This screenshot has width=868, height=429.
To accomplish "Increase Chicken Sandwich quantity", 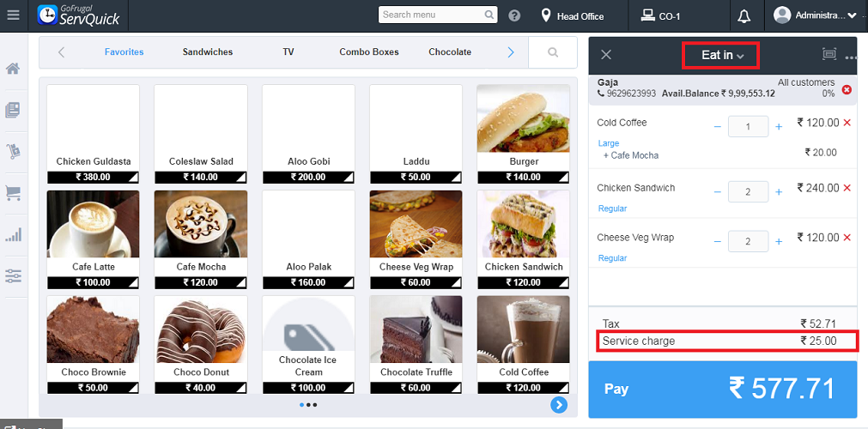I will [779, 192].
